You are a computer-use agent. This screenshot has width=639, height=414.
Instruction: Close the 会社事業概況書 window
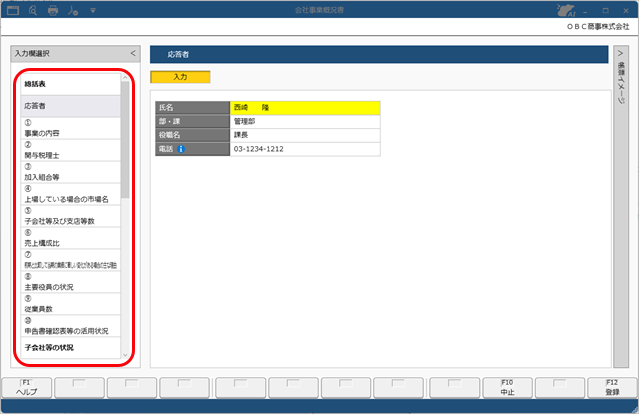tap(626, 11)
